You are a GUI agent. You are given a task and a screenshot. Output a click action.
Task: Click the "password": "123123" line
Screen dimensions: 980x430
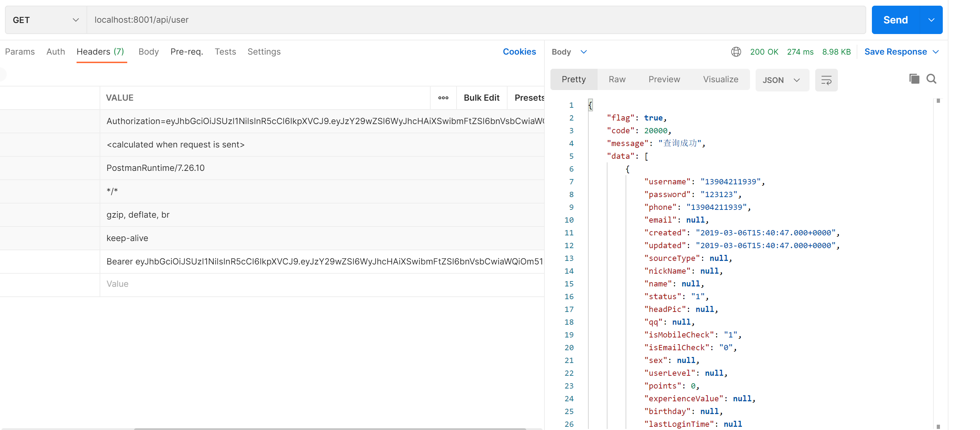[693, 195]
